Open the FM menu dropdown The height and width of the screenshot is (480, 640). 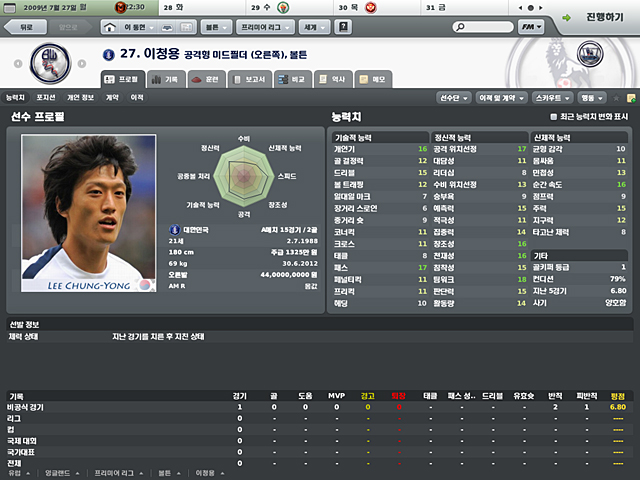click(531, 27)
